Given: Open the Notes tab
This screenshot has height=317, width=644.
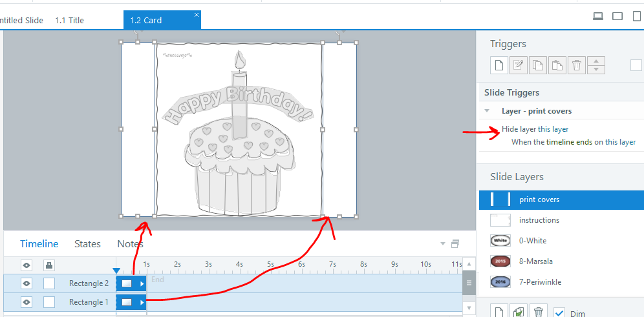Looking at the screenshot, I should [130, 244].
